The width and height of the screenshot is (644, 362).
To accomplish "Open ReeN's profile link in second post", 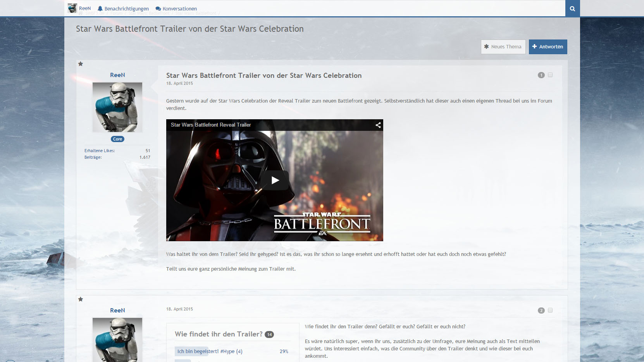I will point(117,311).
